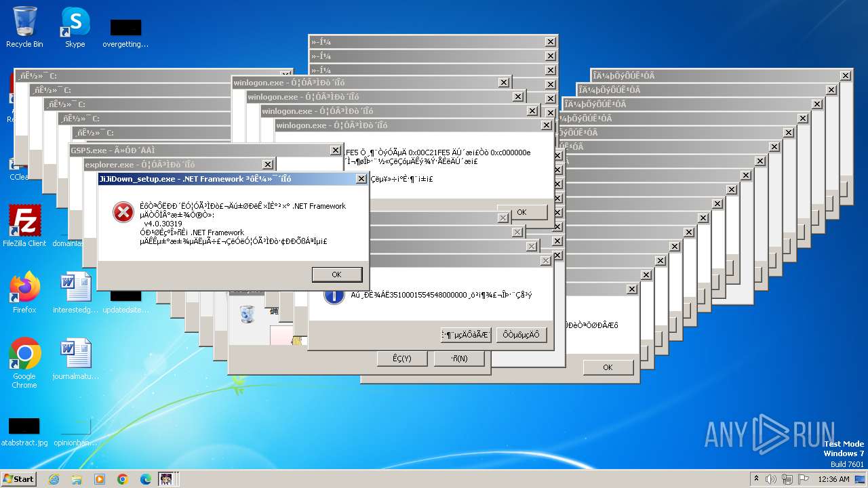
Task: Open the journalmatu Word document icon
Action: pyautogui.click(x=75, y=359)
